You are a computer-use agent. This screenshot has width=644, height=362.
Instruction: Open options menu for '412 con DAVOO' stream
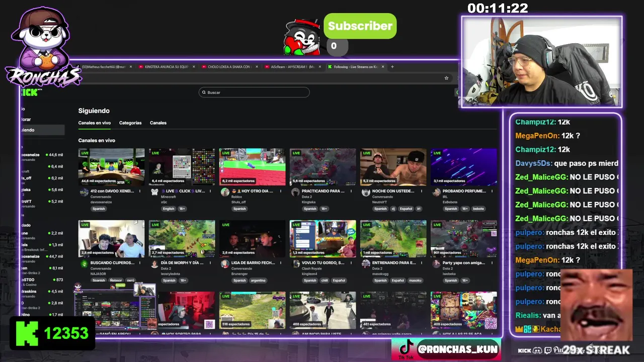[141, 191]
